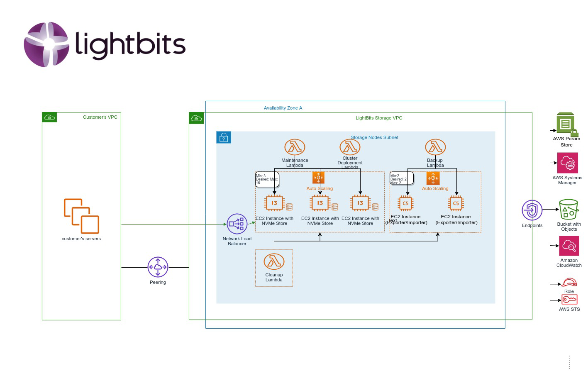This screenshot has height=371, width=588.
Task: Select the Backup Lambda icon
Action: [435, 147]
